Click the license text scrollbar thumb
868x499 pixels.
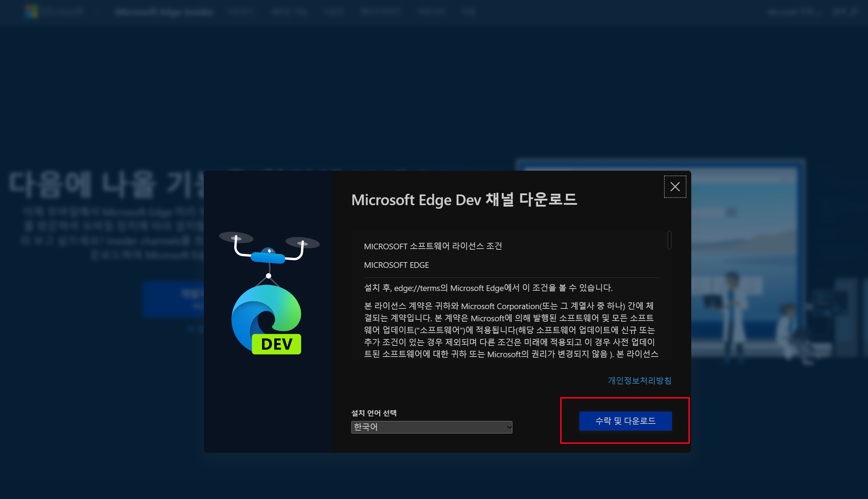[x=670, y=240]
